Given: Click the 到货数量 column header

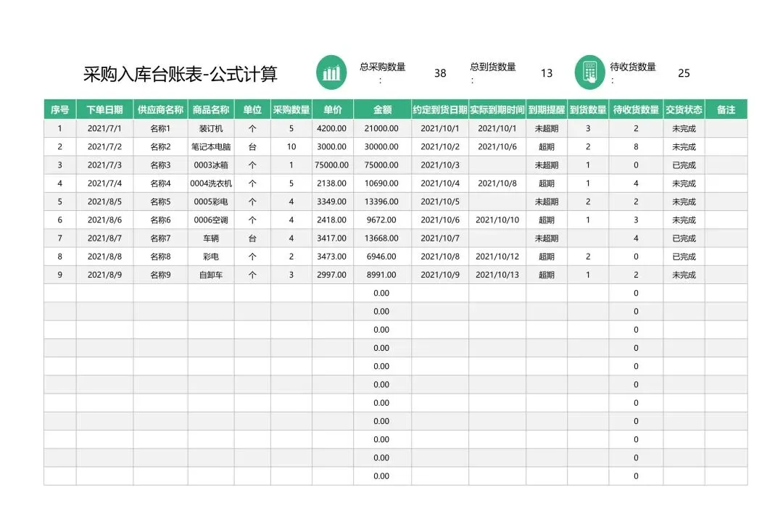Looking at the screenshot, I should point(588,109).
